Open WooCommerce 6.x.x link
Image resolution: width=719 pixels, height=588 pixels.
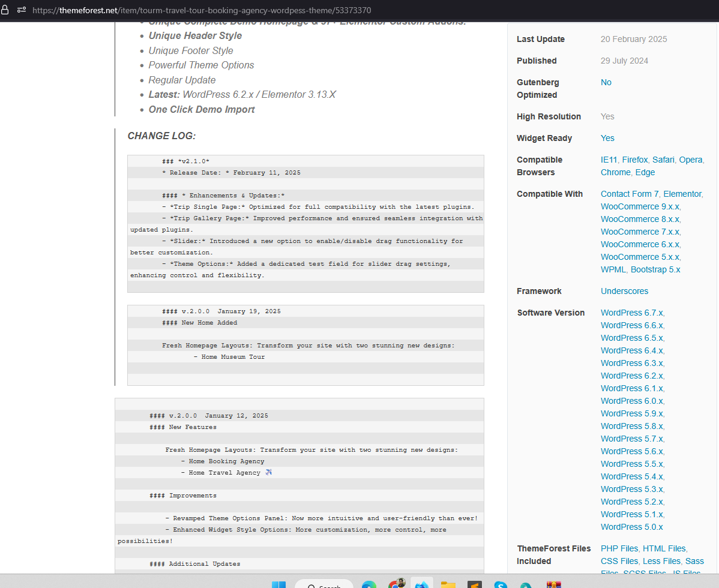pyautogui.click(x=640, y=244)
